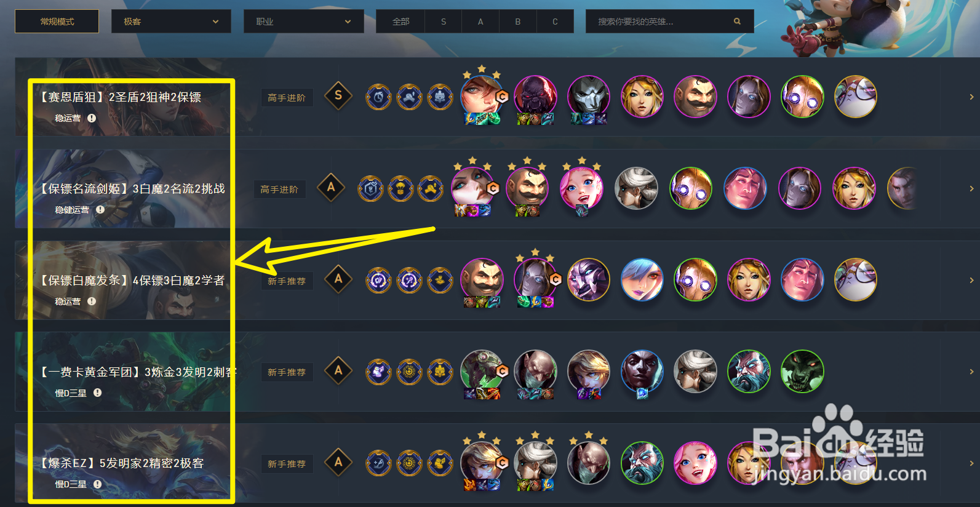Click the search magnifier icon
Viewport: 980px width, 507px height.
[x=737, y=22]
